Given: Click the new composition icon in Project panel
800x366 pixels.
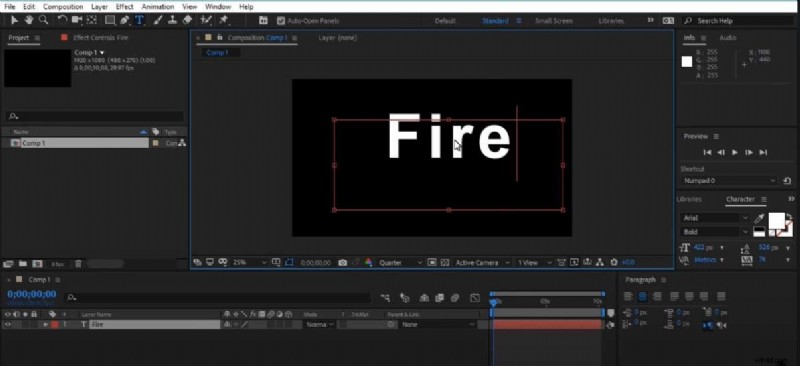Looking at the screenshot, I should pyautogui.click(x=37, y=264).
